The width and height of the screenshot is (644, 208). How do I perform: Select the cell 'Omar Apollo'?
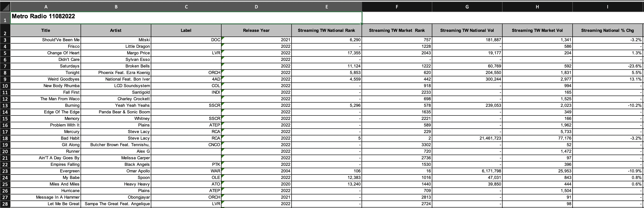point(116,171)
